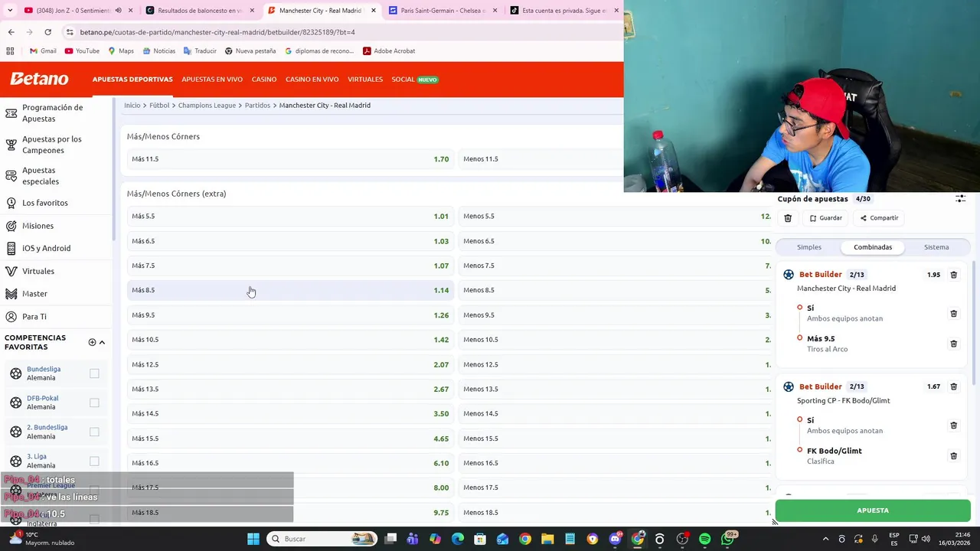
Task: Select Más 10.5 corners odds 1.42
Action: (x=290, y=340)
